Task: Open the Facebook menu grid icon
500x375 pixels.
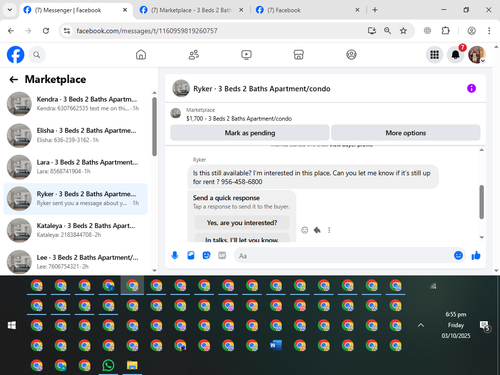Action: [434, 55]
